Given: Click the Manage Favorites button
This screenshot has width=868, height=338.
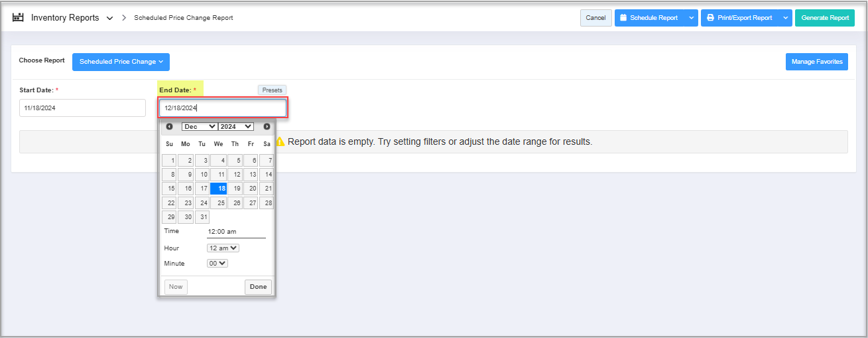Looking at the screenshot, I should [817, 62].
